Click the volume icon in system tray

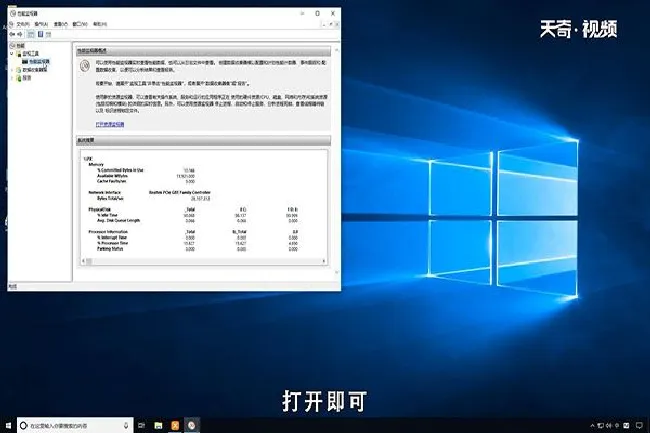609,426
